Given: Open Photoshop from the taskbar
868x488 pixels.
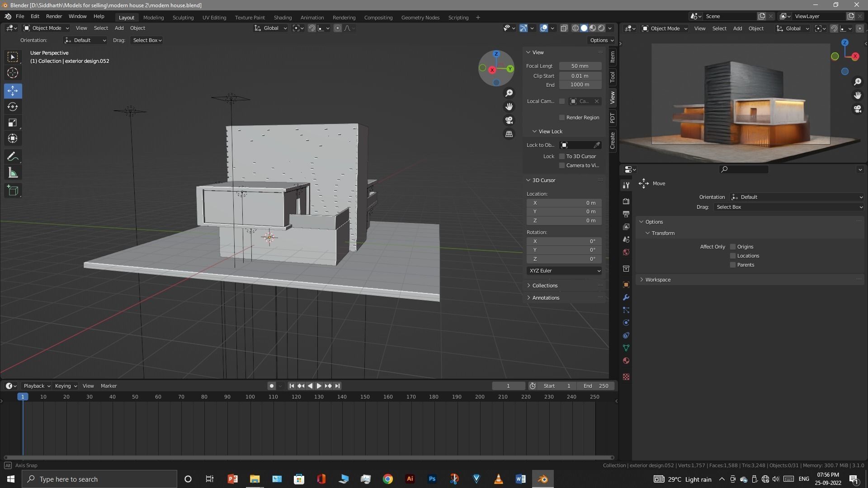Looking at the screenshot, I should tap(432, 479).
